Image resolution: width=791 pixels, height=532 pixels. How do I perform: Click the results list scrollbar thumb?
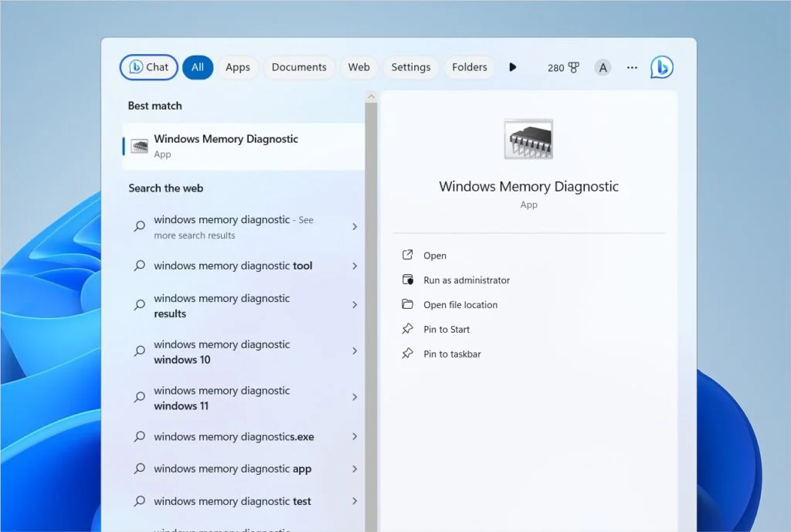click(x=372, y=317)
